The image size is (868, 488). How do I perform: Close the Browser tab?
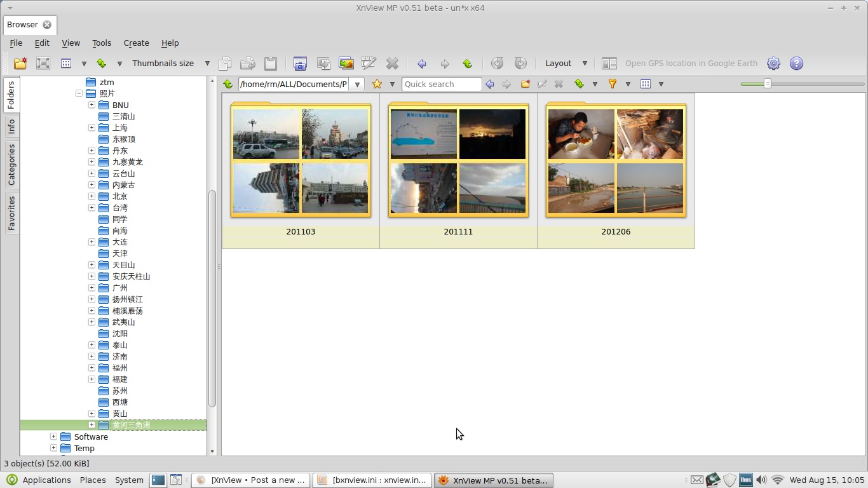click(x=47, y=25)
